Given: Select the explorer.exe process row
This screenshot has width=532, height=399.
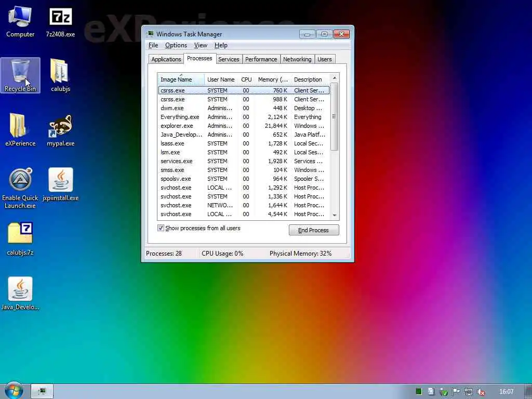Looking at the screenshot, I should (x=244, y=126).
